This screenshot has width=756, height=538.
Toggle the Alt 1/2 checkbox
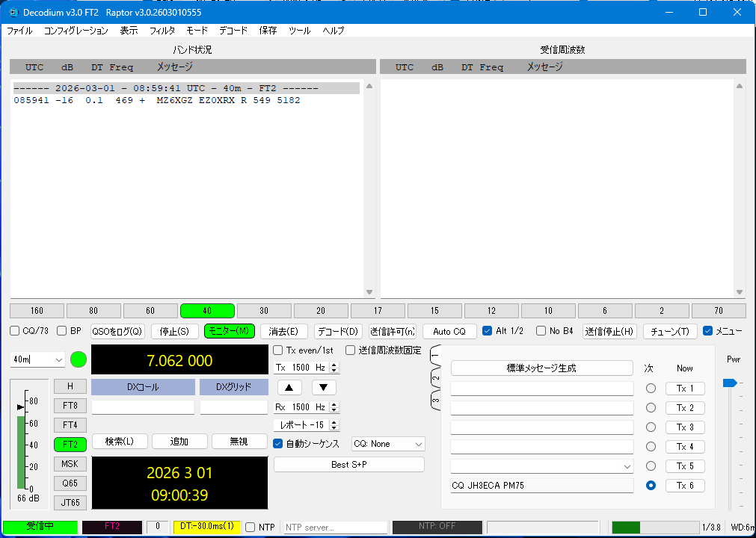488,331
